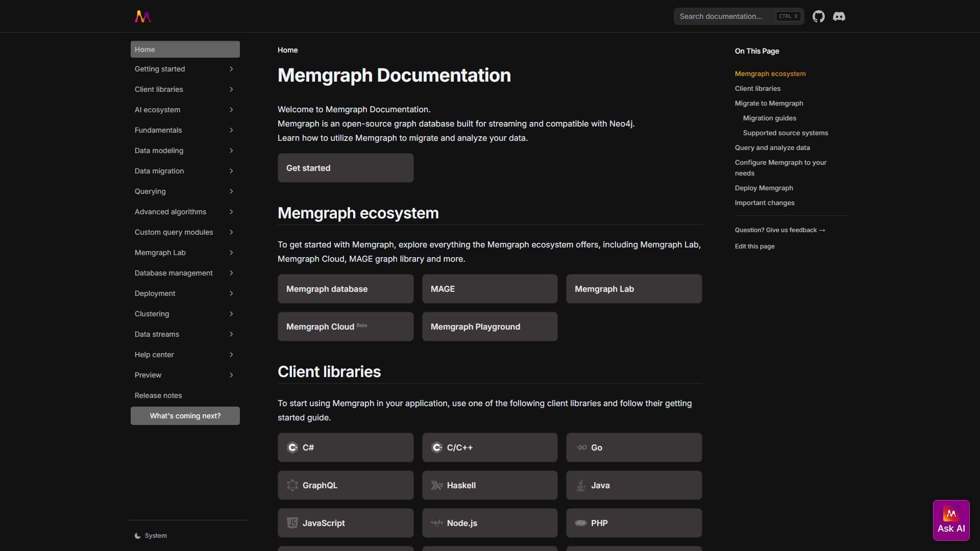
Task: Click the Haskell icon
Action: (437, 485)
